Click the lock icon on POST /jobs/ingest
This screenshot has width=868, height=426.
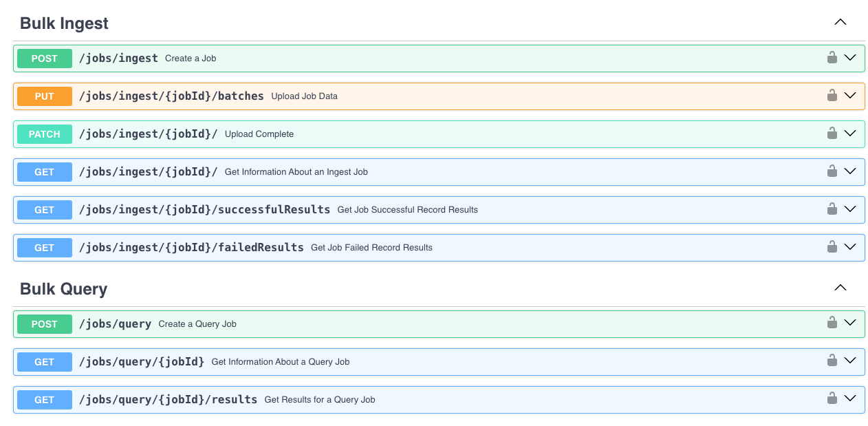click(x=832, y=58)
